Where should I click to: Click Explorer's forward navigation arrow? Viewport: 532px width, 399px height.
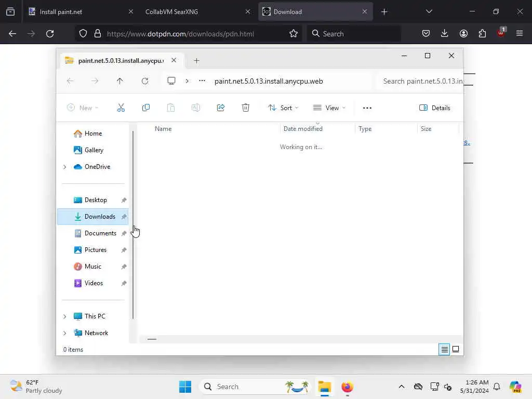coord(95,81)
